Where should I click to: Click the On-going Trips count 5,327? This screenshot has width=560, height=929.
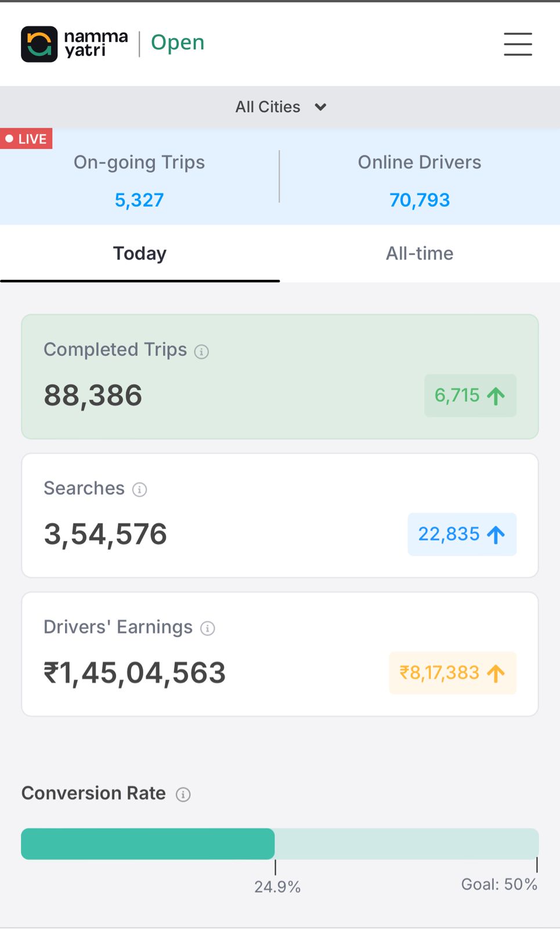[x=139, y=200]
